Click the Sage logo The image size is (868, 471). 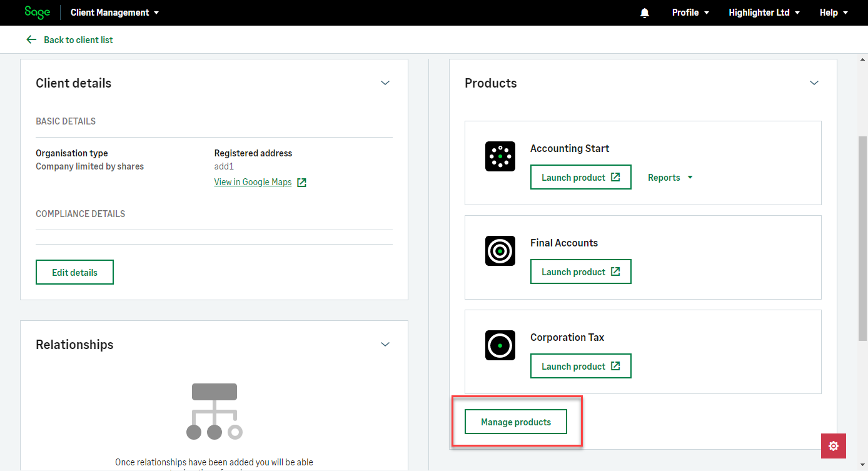pos(37,13)
